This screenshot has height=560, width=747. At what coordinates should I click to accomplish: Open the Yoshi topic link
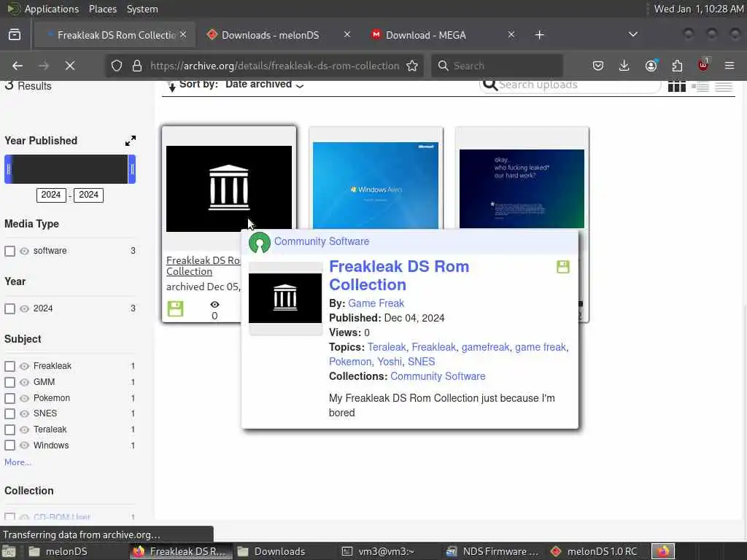pyautogui.click(x=390, y=362)
